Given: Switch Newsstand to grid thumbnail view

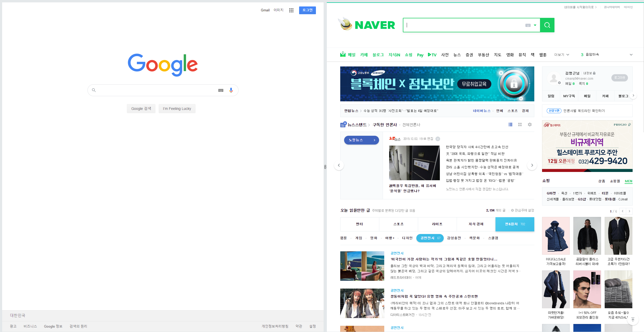Looking at the screenshot, I should pyautogui.click(x=520, y=125).
